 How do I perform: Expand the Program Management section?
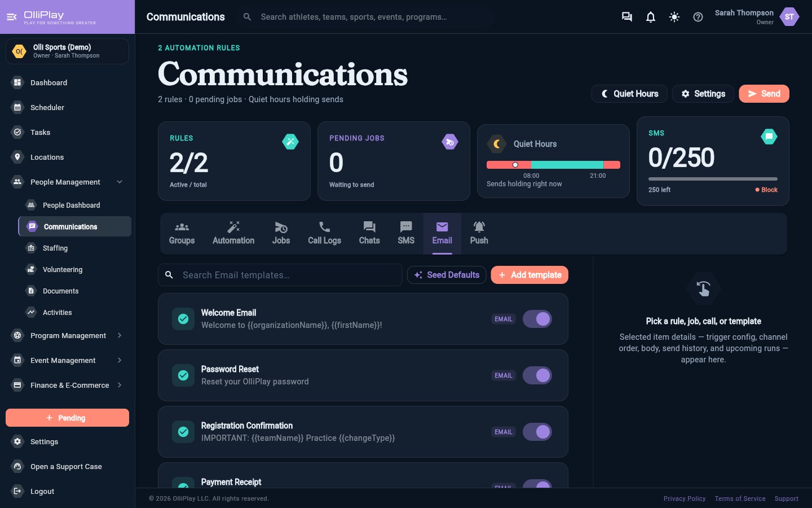coord(120,335)
